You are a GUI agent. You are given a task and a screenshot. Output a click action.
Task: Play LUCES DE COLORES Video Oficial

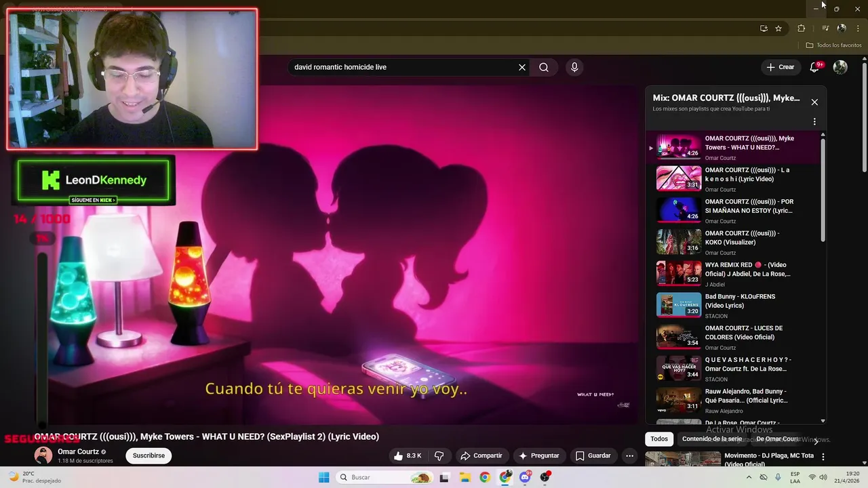(x=733, y=337)
